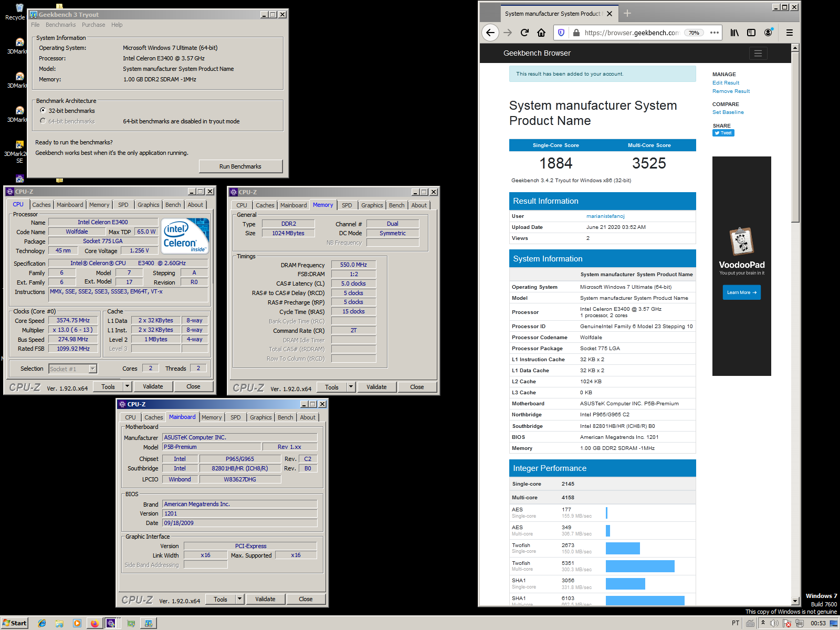Click Close in CPU-Z Memory window
Image resolution: width=840 pixels, height=630 pixels.
[x=417, y=387]
